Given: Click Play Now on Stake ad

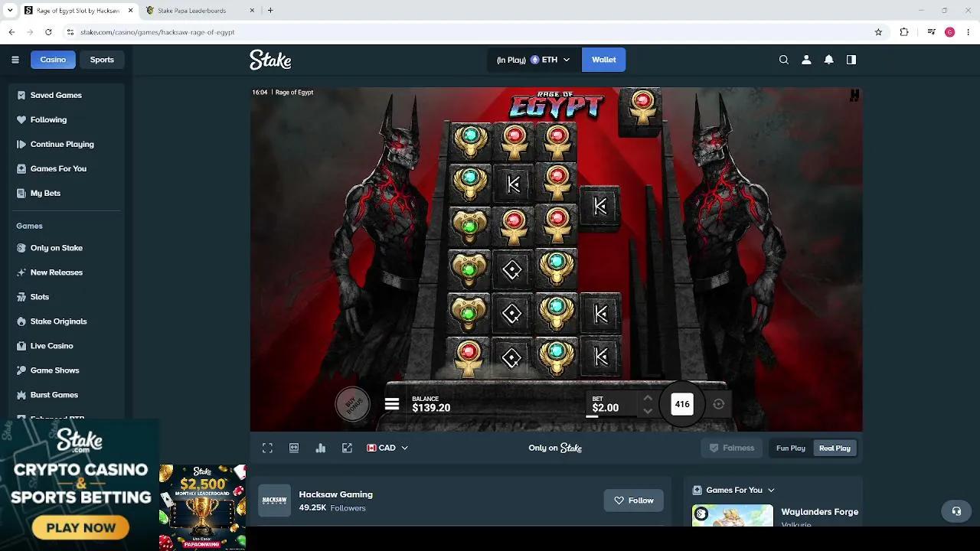Looking at the screenshot, I should coord(80,527).
